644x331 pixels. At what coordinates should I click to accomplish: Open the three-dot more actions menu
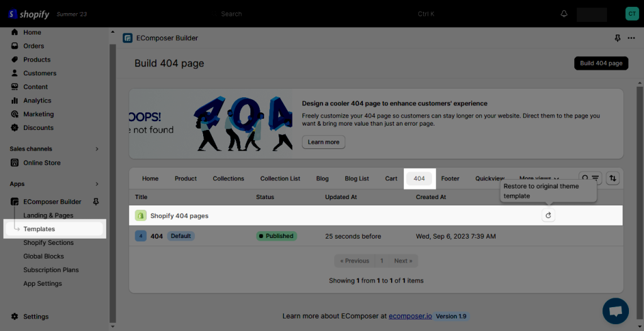[631, 38]
